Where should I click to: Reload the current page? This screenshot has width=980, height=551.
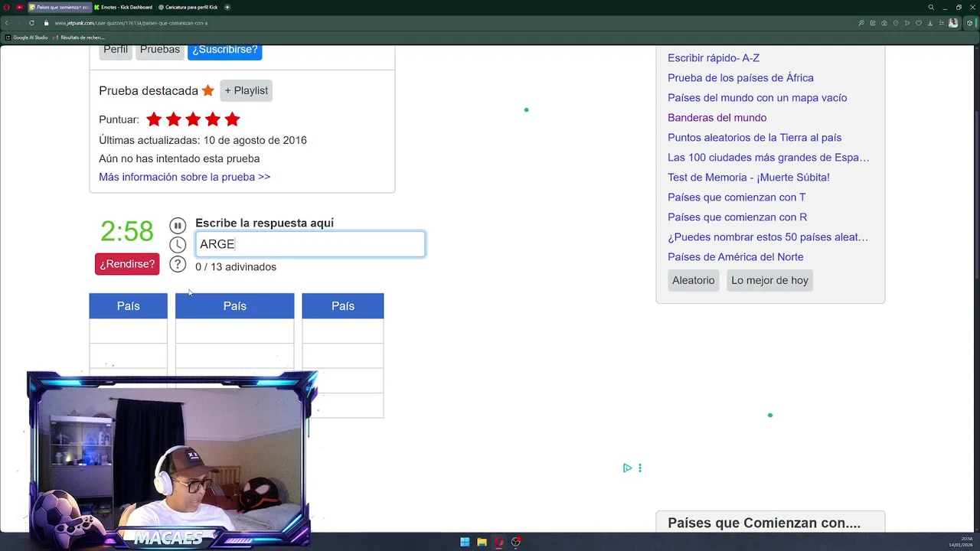[x=31, y=23]
